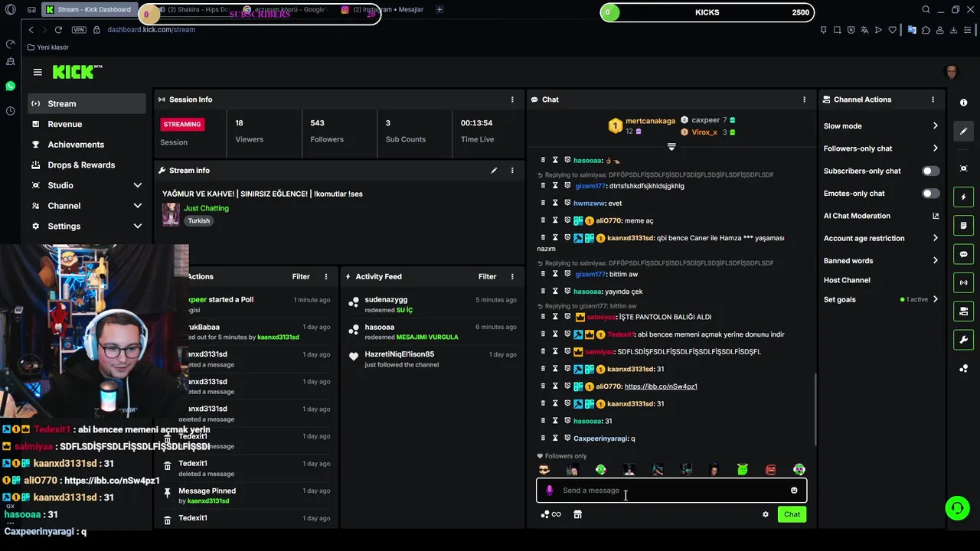The height and width of the screenshot is (551, 980).
Task: Open Chat panel options menu
Action: click(x=804, y=99)
